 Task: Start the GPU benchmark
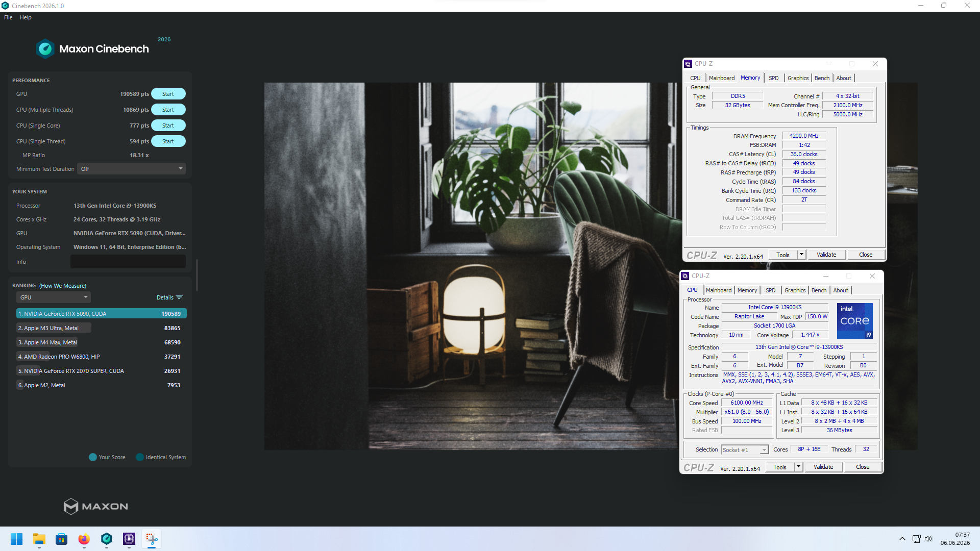coord(168,94)
